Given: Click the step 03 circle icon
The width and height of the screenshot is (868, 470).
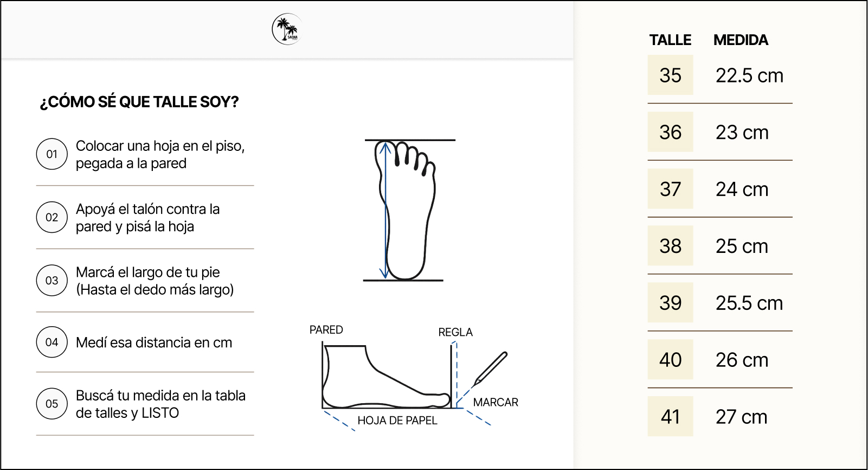Looking at the screenshot, I should click(52, 280).
